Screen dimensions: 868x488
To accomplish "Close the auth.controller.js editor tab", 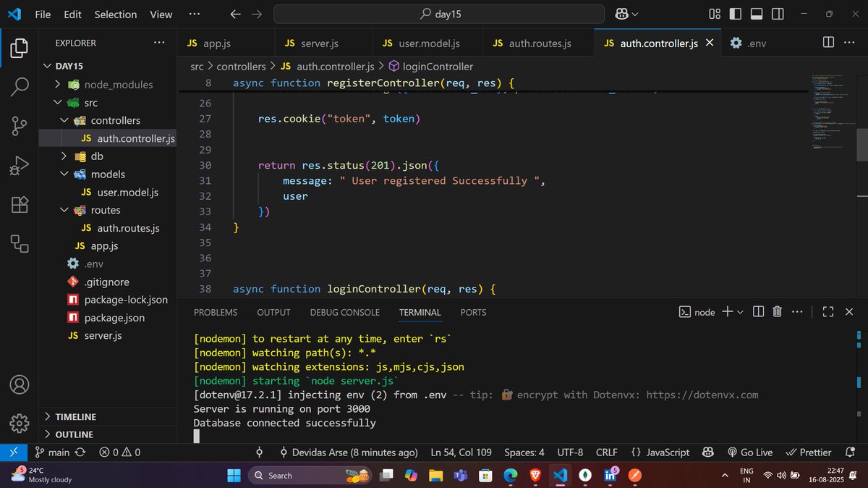I will click(710, 43).
